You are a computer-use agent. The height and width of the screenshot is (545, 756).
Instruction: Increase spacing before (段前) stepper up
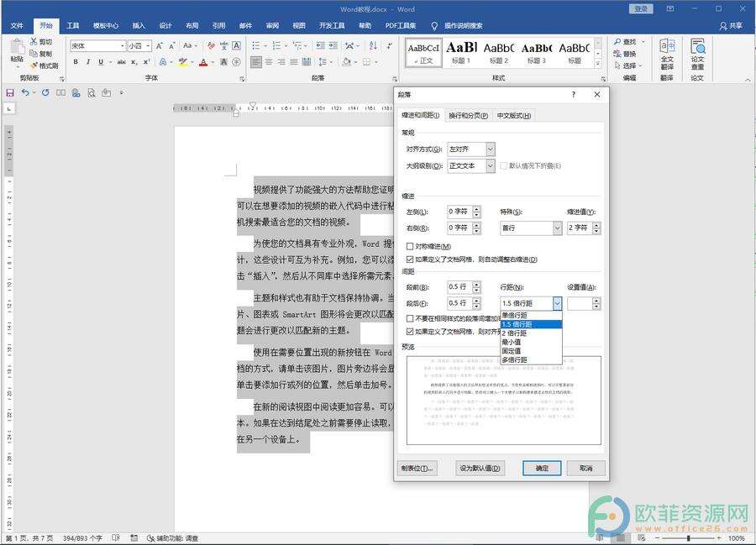coord(476,284)
